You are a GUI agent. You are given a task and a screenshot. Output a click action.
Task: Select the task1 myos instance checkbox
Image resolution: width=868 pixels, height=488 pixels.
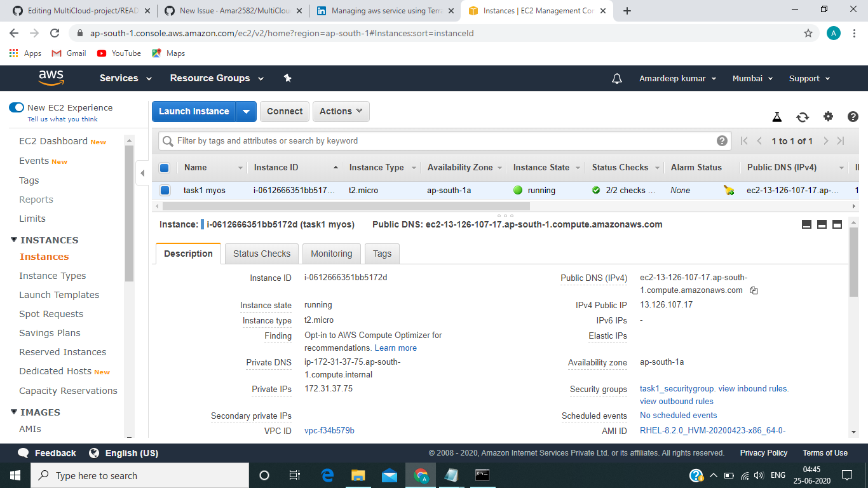click(164, 189)
